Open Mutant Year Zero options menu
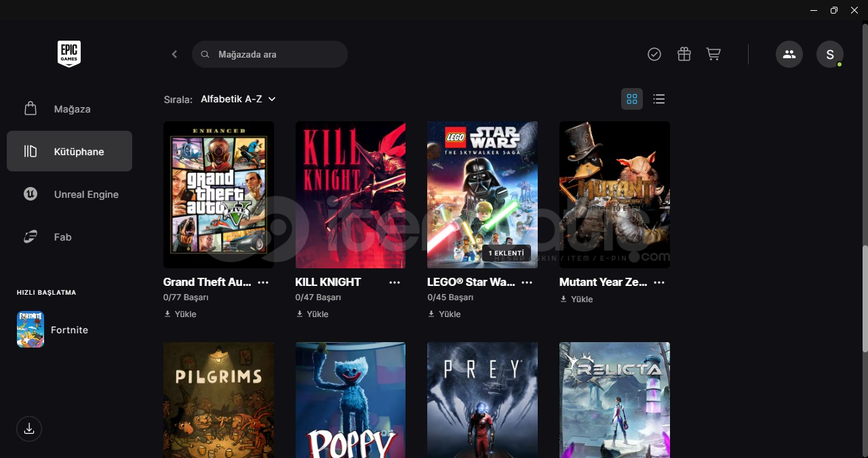 pos(659,283)
